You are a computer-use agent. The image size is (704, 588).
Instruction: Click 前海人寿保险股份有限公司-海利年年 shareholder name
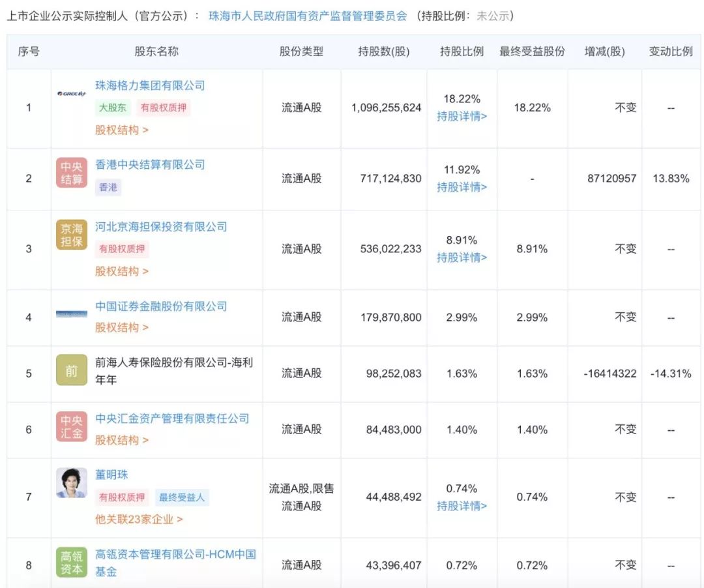174,371
